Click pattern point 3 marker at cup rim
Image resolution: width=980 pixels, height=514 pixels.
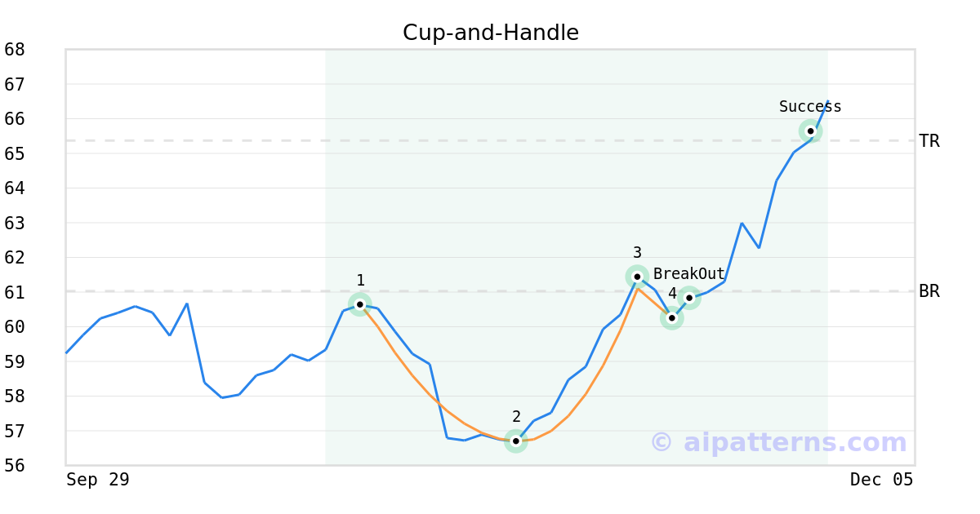pos(637,277)
